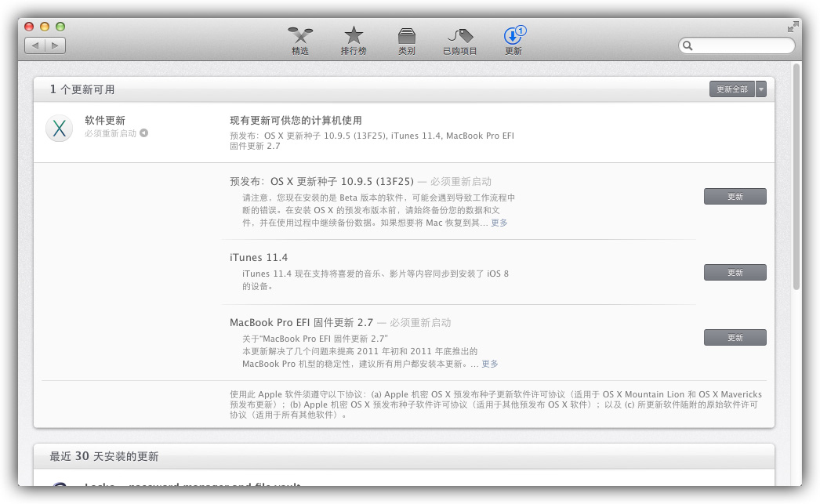Open the 精选 (Featured) toolbar tab

300,41
